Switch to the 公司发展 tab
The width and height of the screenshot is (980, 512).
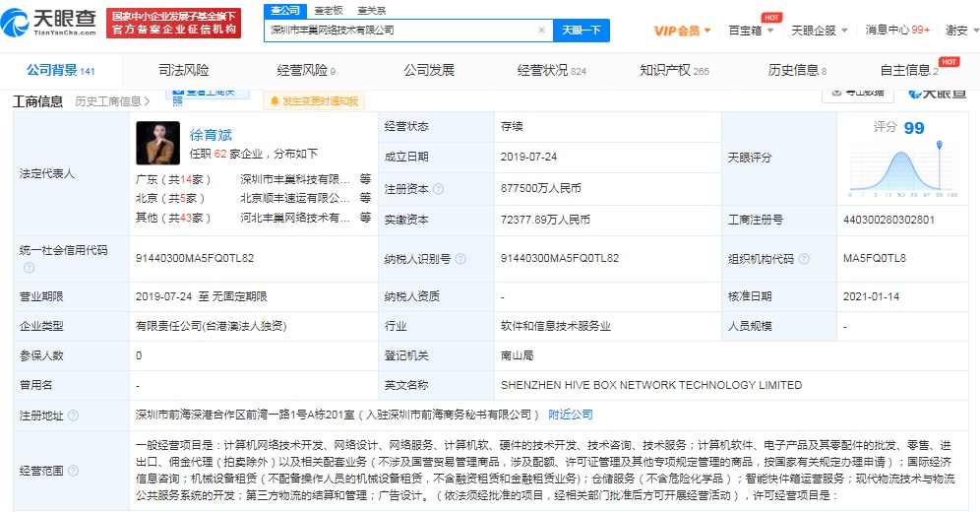pos(429,71)
